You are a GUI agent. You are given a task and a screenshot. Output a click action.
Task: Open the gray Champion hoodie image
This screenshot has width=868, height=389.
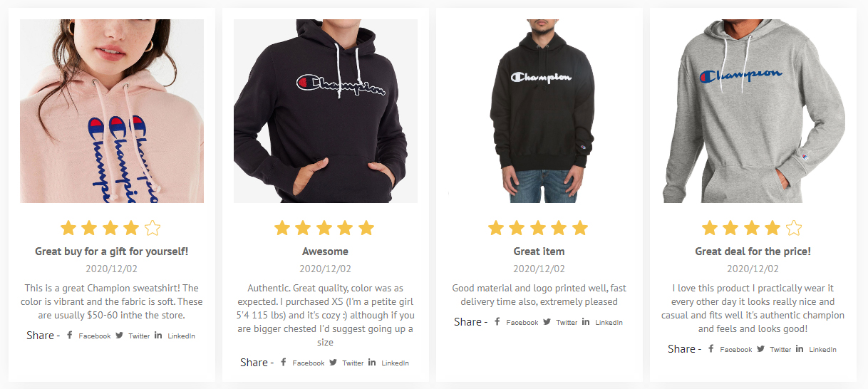pos(753,111)
